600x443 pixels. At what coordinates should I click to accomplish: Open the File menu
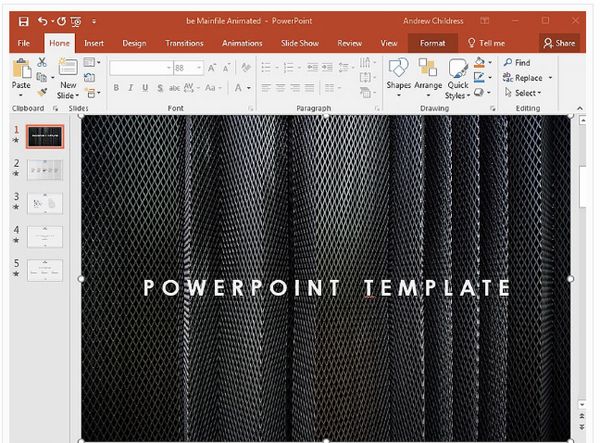click(x=23, y=43)
